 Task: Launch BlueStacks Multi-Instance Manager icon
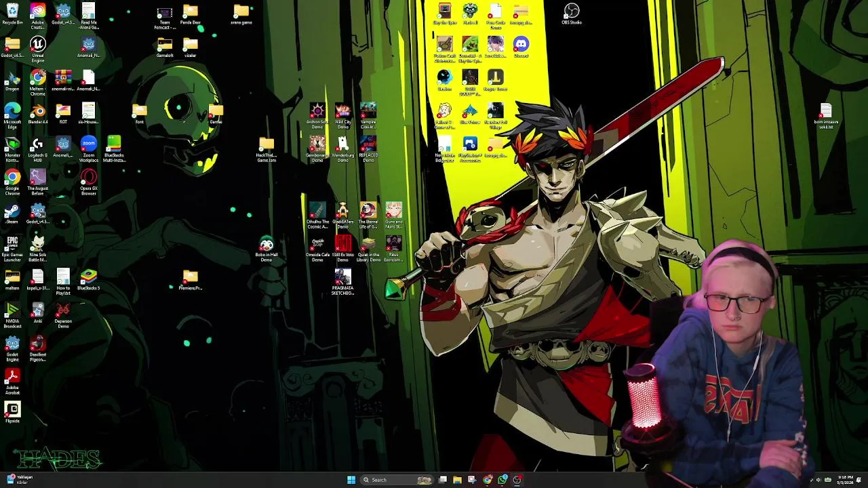click(x=114, y=149)
